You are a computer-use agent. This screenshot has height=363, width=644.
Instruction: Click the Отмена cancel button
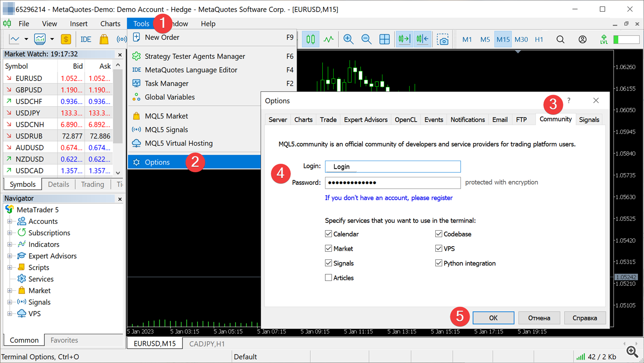click(539, 318)
